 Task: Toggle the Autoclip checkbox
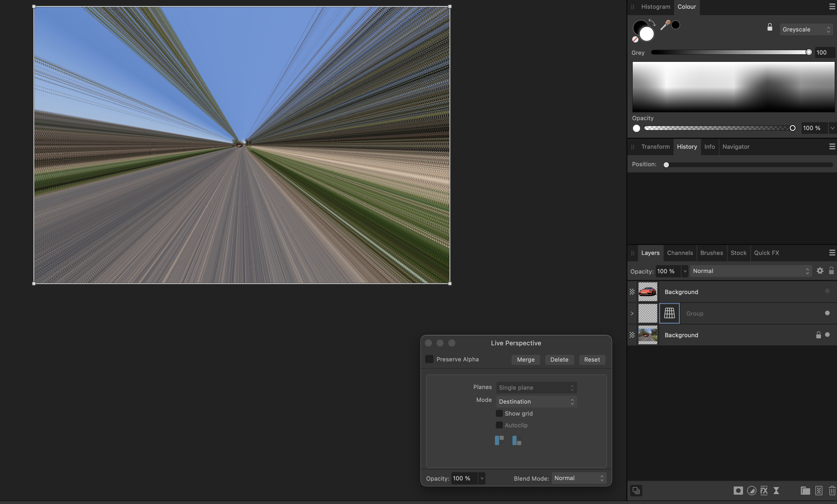[x=499, y=425]
